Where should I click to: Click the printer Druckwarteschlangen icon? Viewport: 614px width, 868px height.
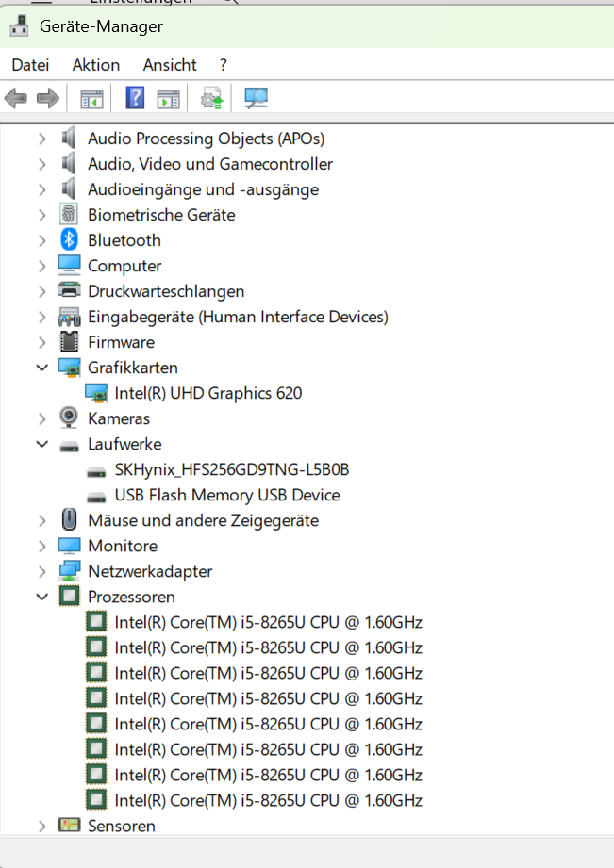pos(69,290)
